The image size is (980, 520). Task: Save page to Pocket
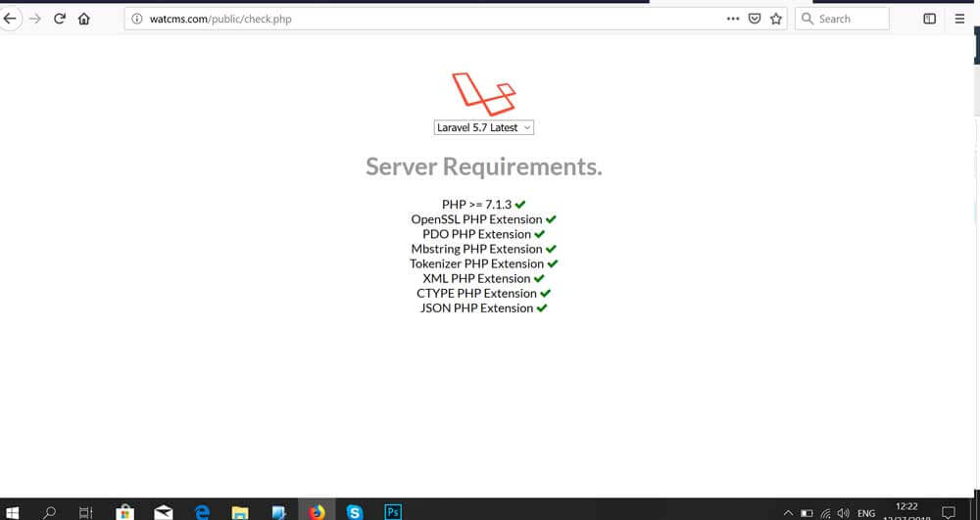click(755, 19)
